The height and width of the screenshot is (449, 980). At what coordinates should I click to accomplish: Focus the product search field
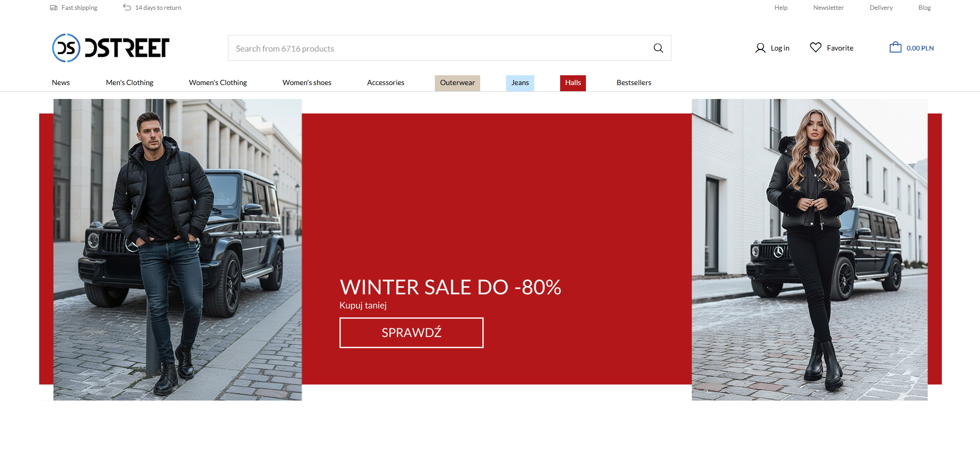438,48
